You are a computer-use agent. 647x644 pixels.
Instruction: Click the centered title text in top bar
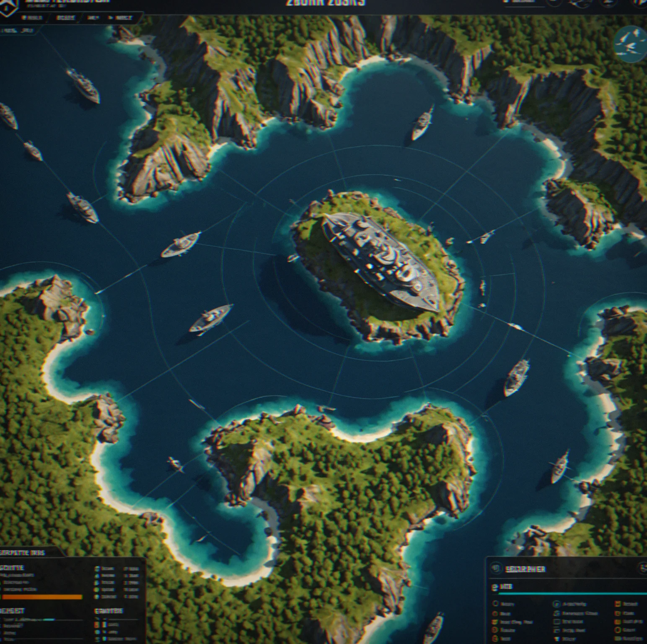click(x=325, y=3)
